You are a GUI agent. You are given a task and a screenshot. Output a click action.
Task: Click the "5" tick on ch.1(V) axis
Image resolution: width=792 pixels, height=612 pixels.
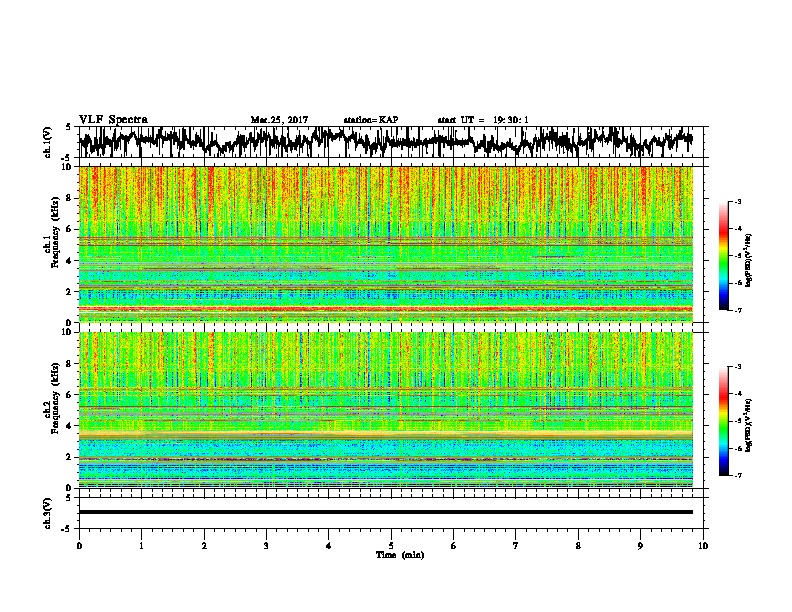coord(68,127)
